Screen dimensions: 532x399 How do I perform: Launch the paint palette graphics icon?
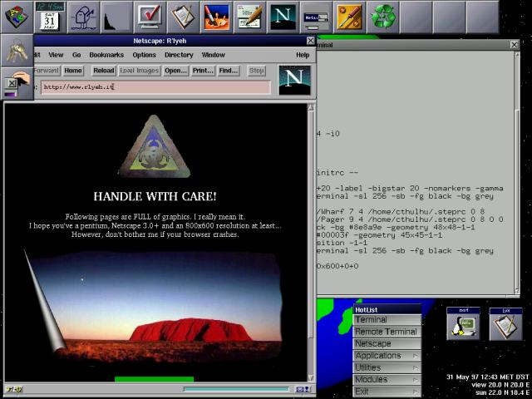[x=216, y=17]
